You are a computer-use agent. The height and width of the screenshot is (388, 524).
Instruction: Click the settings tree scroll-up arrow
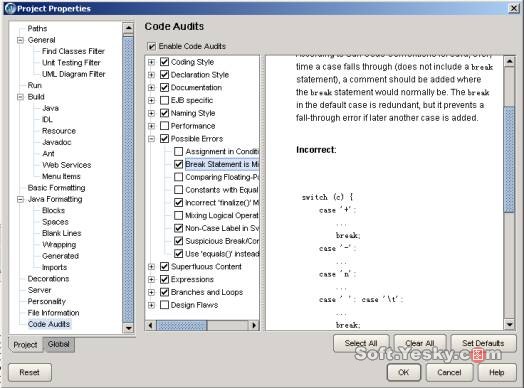(128, 28)
